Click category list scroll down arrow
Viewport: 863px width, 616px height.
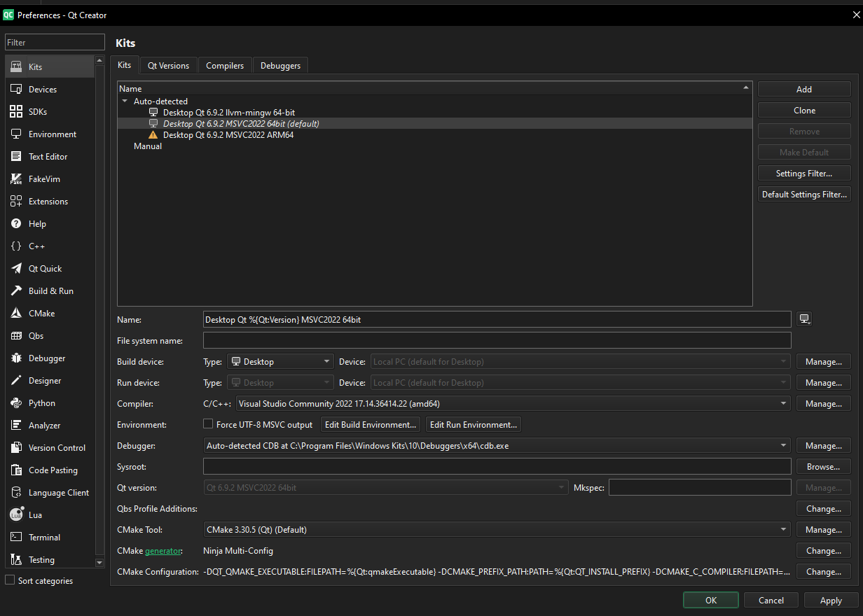click(99, 562)
